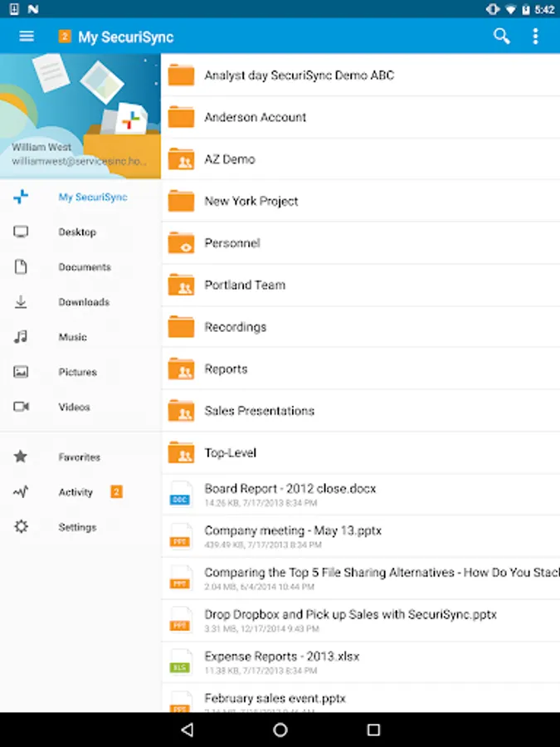Open the 'New York Project' folder name
The height and width of the screenshot is (747, 560).
(x=251, y=201)
